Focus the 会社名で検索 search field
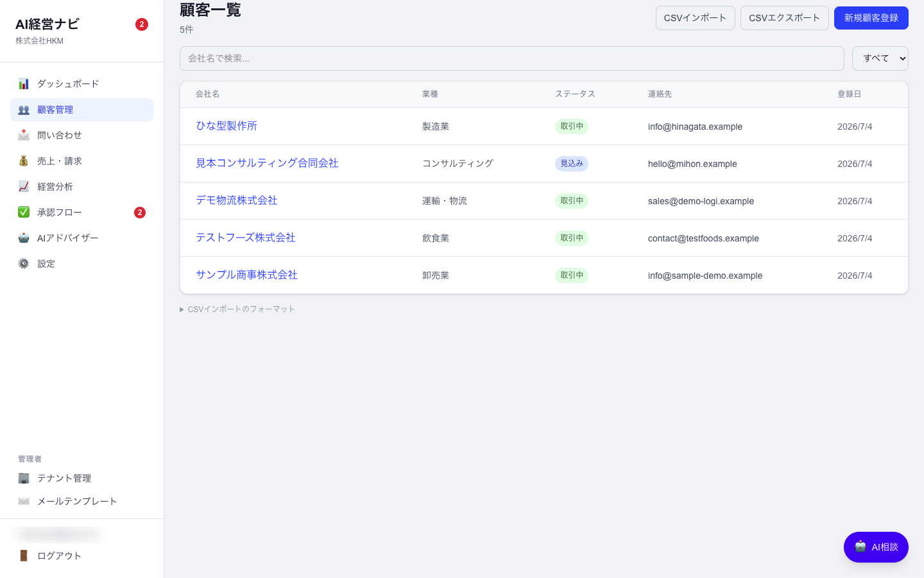The width and height of the screenshot is (924, 578). click(511, 58)
